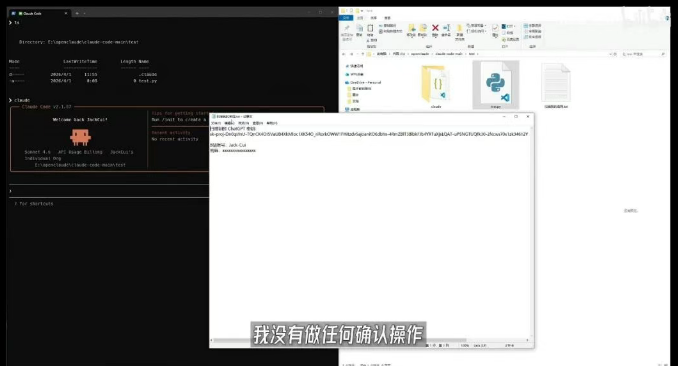The width and height of the screenshot is (678, 366).
Task: Click the Claude Code prompt input line
Action: coord(108,191)
